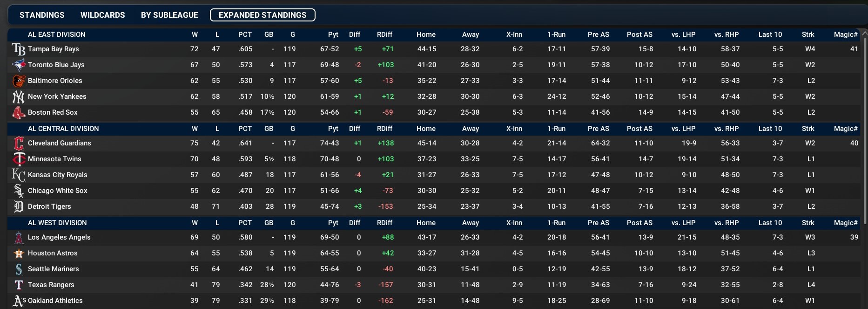Open the Seattle Mariners team link
This screenshot has width=868, height=309.
[53, 269]
